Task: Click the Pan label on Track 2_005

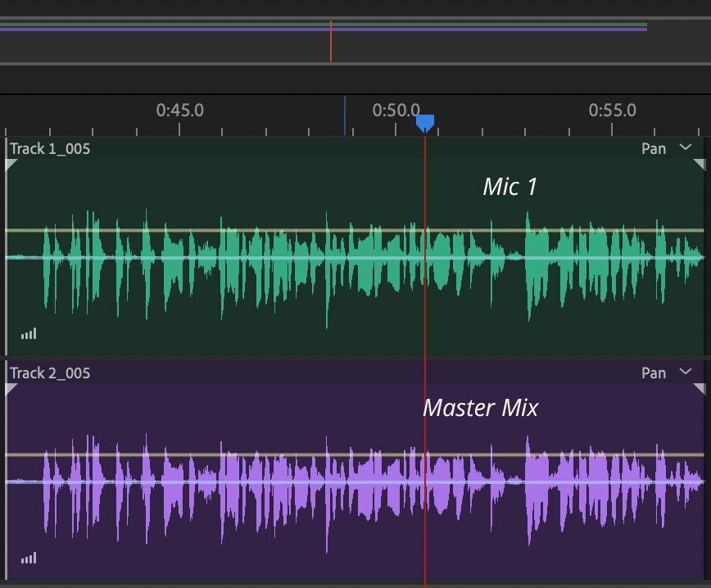Action: [x=654, y=373]
